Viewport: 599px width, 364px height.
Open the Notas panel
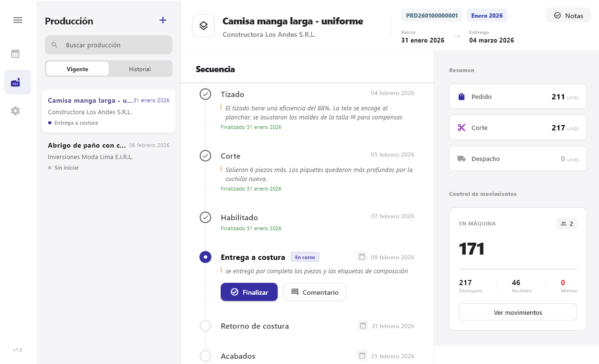(568, 15)
